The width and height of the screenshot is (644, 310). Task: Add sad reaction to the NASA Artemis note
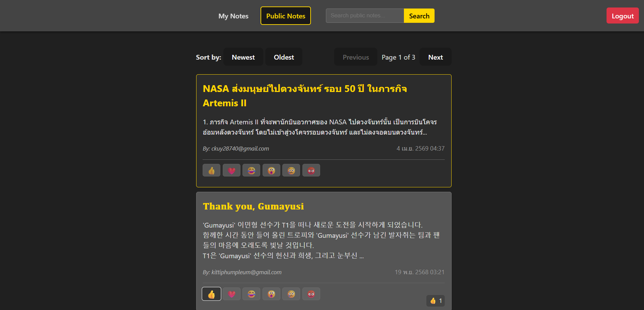pos(291,170)
